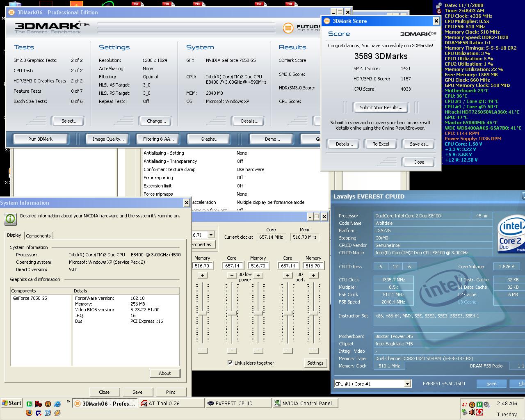Image resolution: width=525 pixels, height=420 pixels.
Task: Switch to Components tab in System Information
Action: tap(38, 236)
